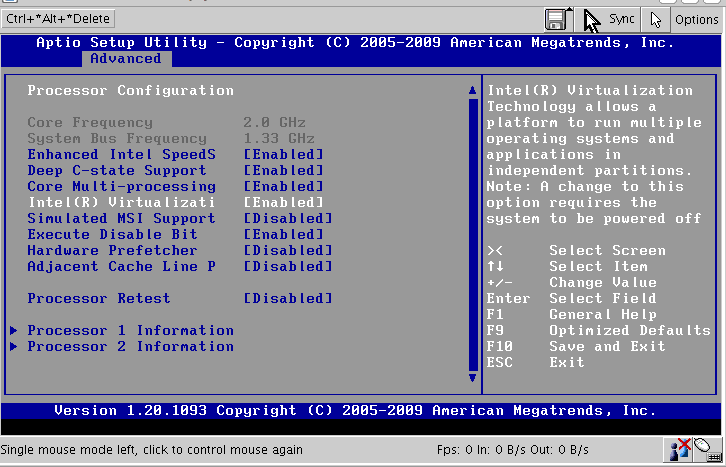Screen dimensions: 726x467
Task: Select the Intel(R) Virtualizati setting
Action: [x=121, y=202]
